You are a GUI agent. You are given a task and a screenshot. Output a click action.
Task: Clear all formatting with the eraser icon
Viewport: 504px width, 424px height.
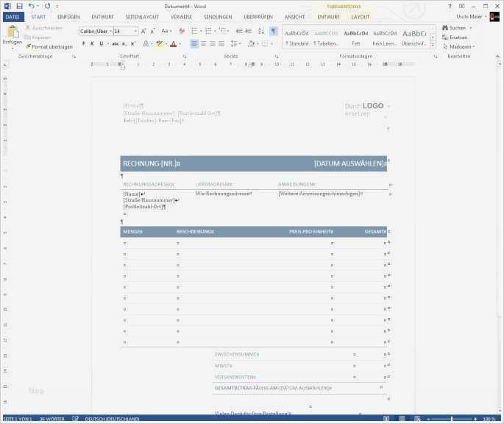(x=182, y=31)
